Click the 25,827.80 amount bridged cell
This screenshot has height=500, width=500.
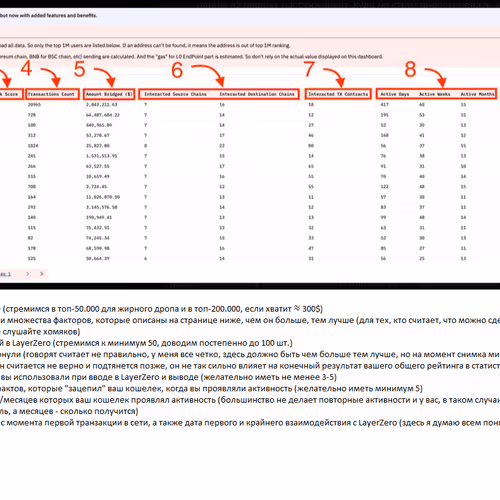(x=98, y=146)
